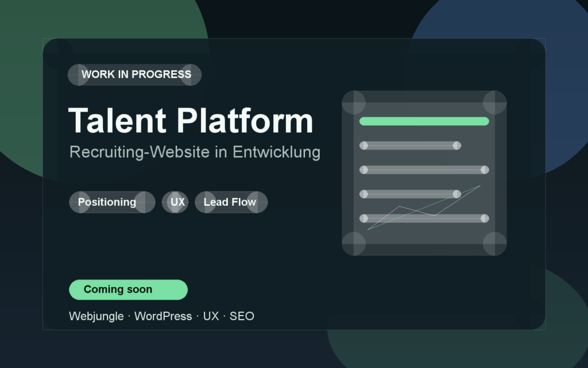Select the UX pill tag
Screen dimensions: 588x368
(175, 202)
